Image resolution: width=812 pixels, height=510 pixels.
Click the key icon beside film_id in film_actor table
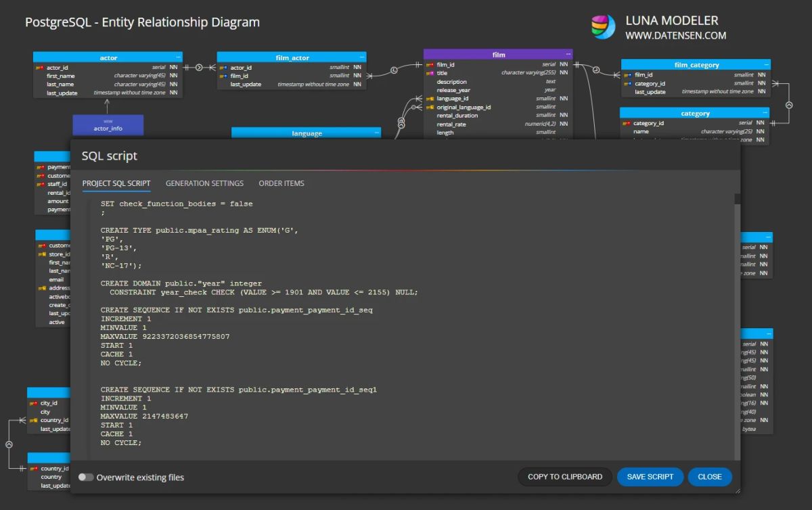click(x=223, y=76)
